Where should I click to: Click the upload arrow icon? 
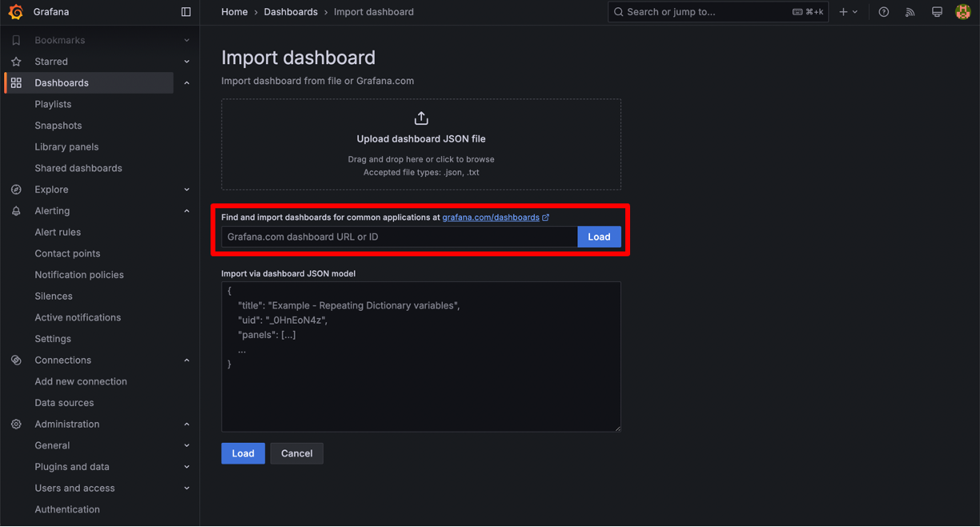pyautogui.click(x=421, y=119)
